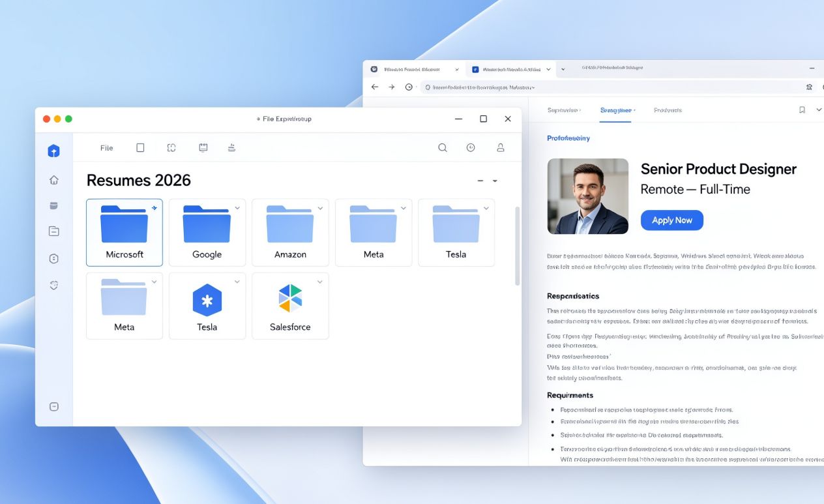Open the chevron on the hexagon-icon Tesla tile

237,282
